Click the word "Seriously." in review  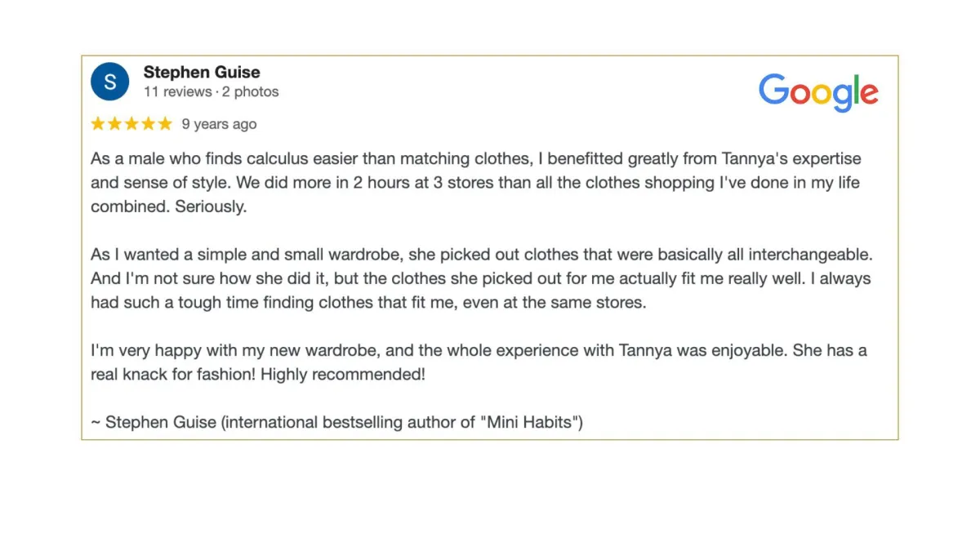(x=211, y=207)
